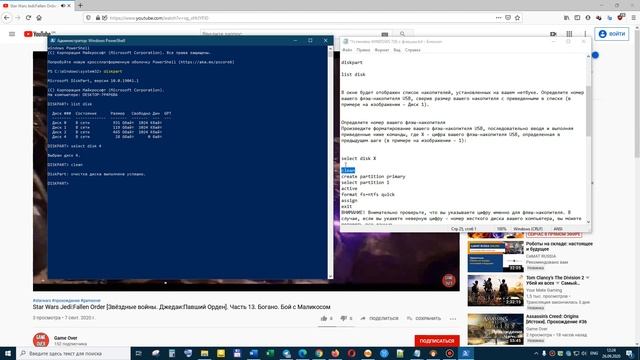Viewport: 640px width, 360px height.
Task: Open Tom Clancy's The Division 2 video thumbnail
Action: [x=496, y=290]
